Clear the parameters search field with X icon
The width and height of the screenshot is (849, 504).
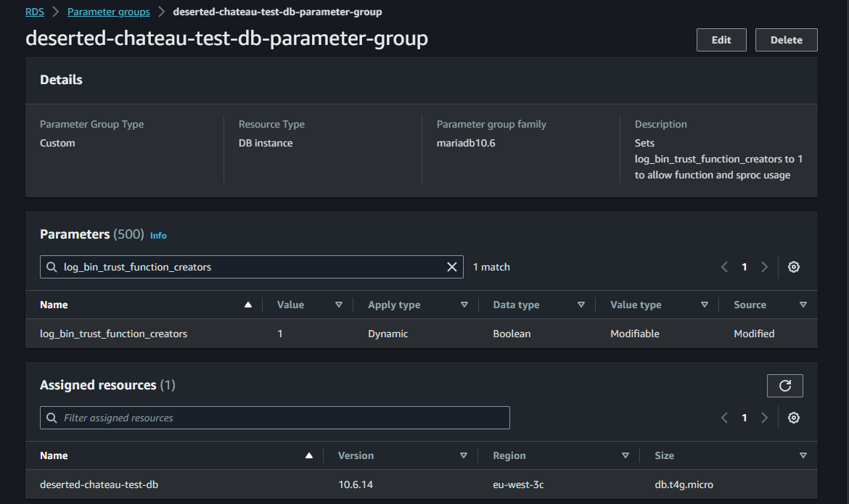click(452, 267)
